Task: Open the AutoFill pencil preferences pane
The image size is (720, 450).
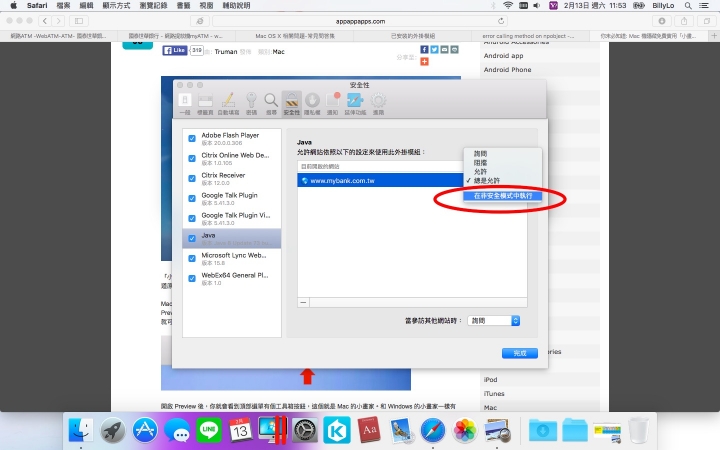Action: [x=228, y=104]
